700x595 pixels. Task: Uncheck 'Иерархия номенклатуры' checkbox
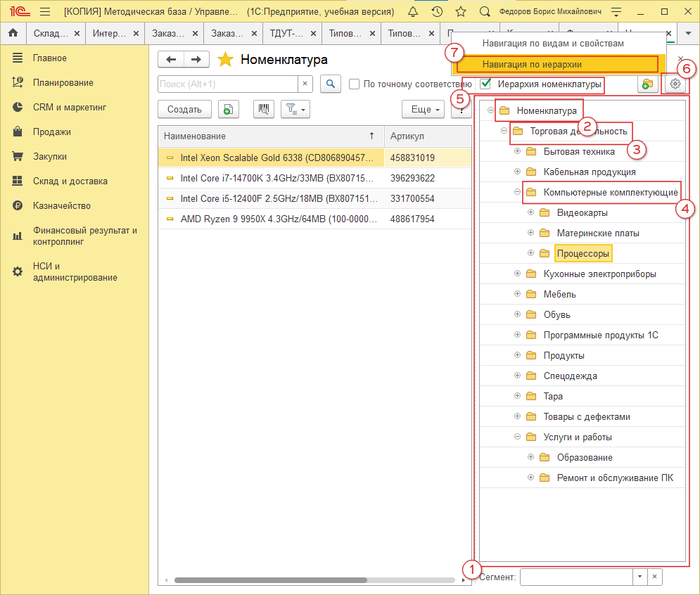[x=486, y=84]
